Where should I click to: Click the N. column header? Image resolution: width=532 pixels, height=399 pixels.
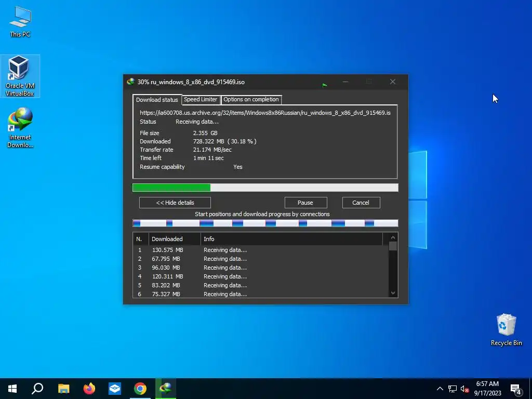(x=141, y=239)
